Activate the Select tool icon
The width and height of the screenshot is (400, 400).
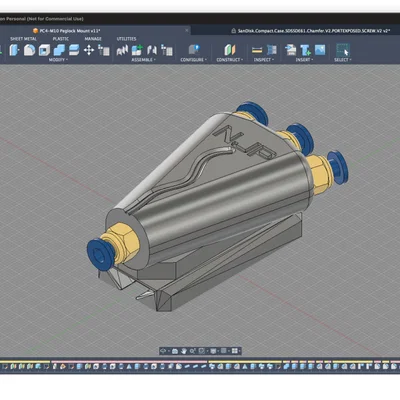(x=343, y=50)
